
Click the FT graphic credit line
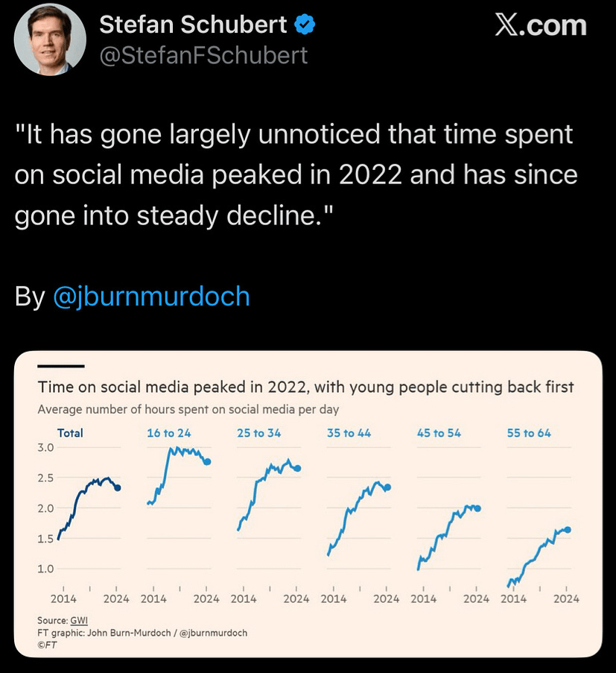pyautogui.click(x=142, y=633)
